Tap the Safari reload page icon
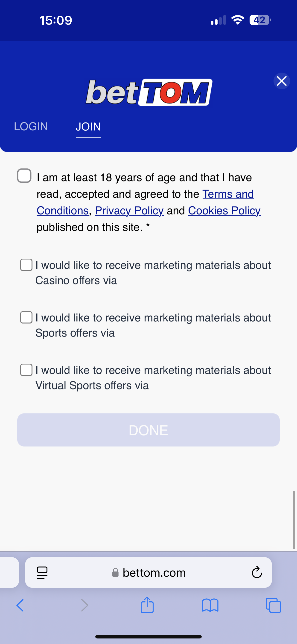This screenshot has height=644, width=297. tap(256, 572)
